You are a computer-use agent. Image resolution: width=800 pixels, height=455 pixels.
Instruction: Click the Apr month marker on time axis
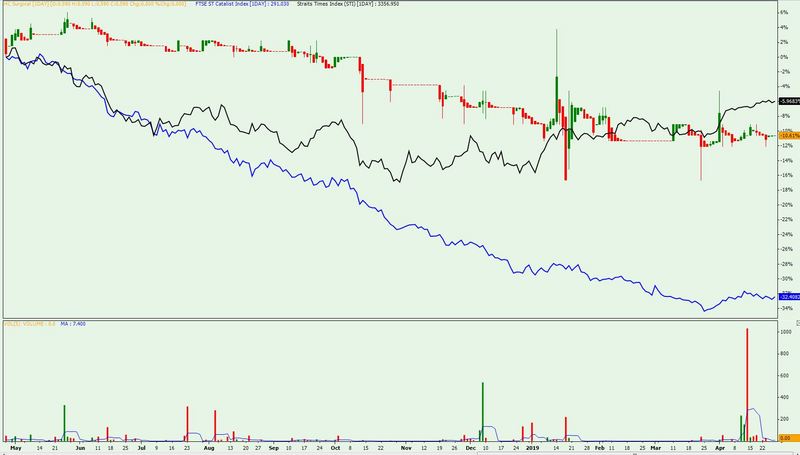pyautogui.click(x=720, y=448)
